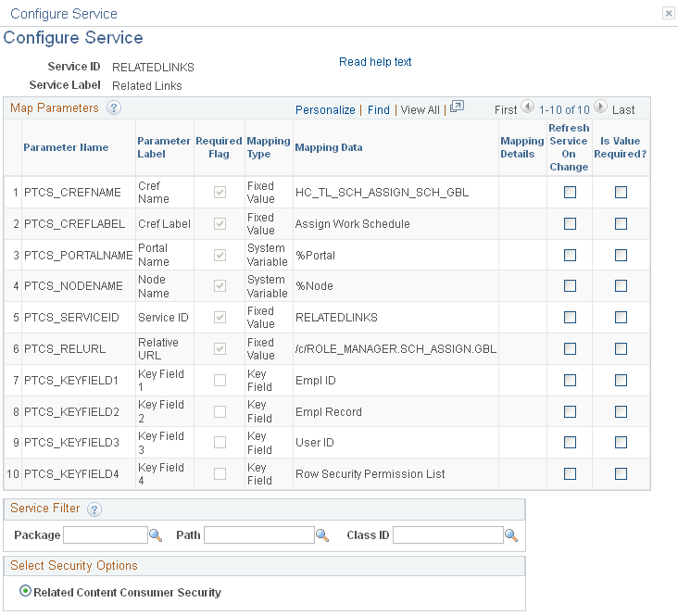This screenshot has width=678, height=616.
Task: Click into the Class ID input field
Action: [x=448, y=535]
